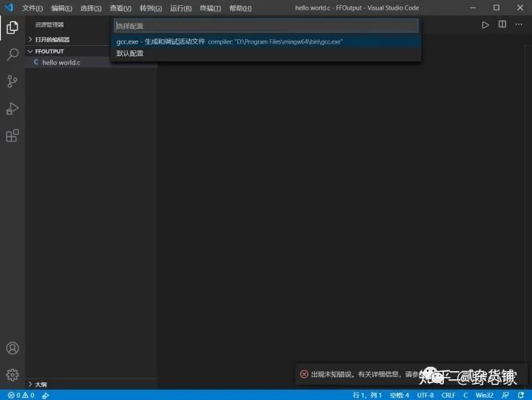Screen dimensions: 532x400
Task: Open the Source Control view
Action: (13, 81)
